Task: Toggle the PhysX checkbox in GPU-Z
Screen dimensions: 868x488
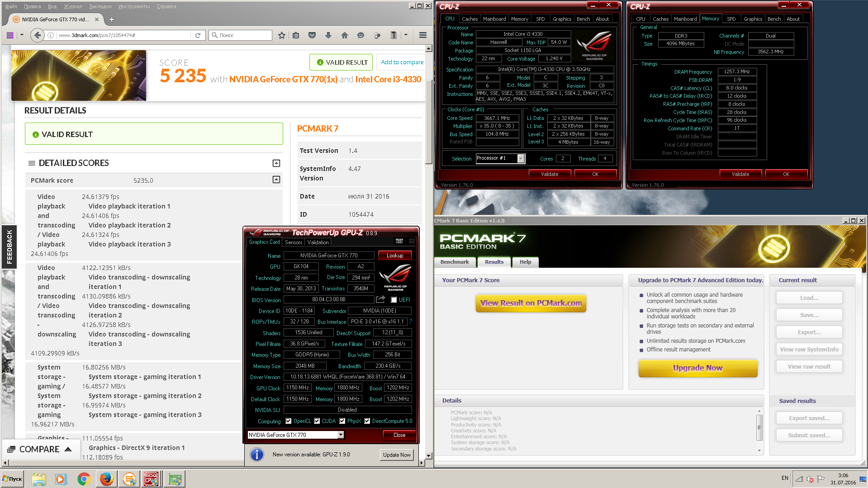Action: click(342, 421)
